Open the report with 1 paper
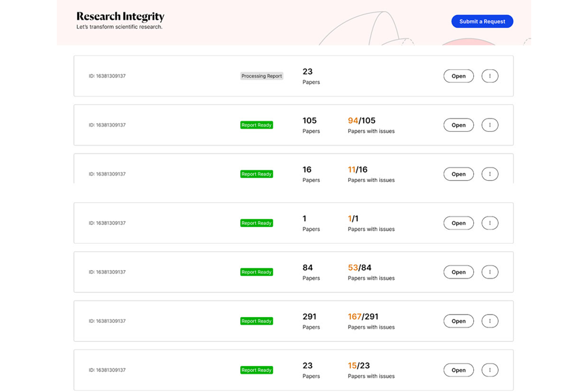 pyautogui.click(x=458, y=223)
